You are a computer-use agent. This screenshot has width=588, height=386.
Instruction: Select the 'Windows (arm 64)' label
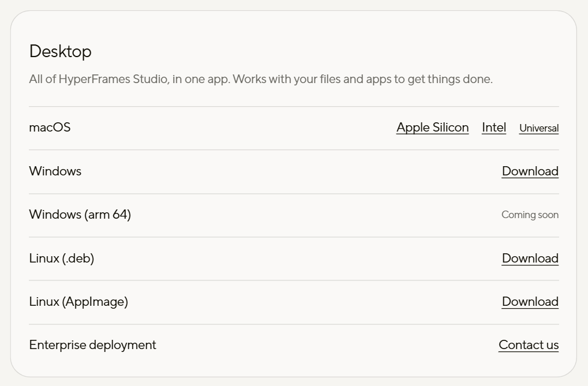tap(80, 215)
